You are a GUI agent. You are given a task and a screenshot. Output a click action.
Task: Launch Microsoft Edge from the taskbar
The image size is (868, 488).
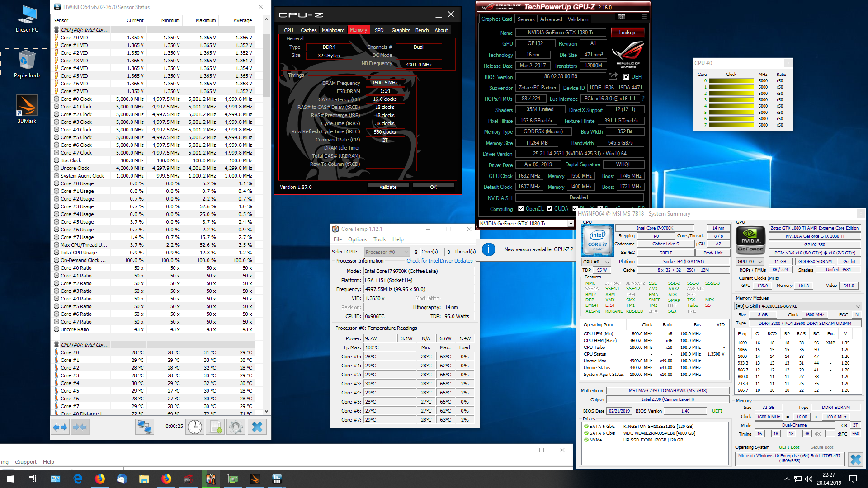coord(78,479)
